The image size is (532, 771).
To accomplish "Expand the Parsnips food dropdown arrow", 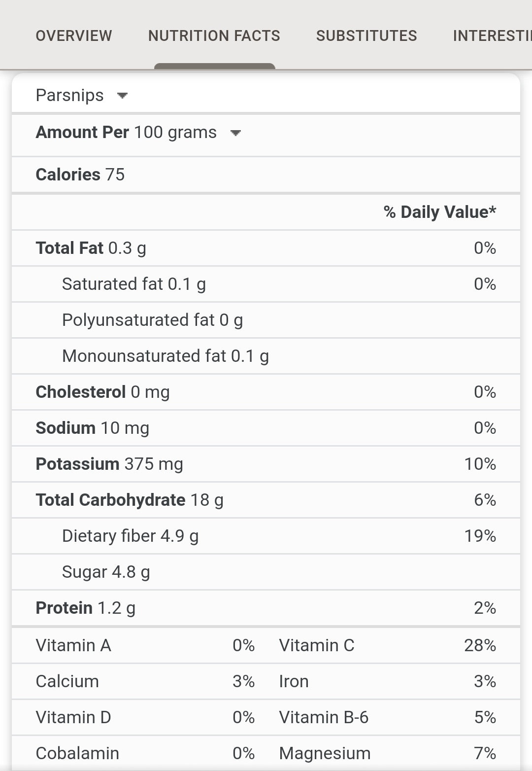I will tap(122, 96).
